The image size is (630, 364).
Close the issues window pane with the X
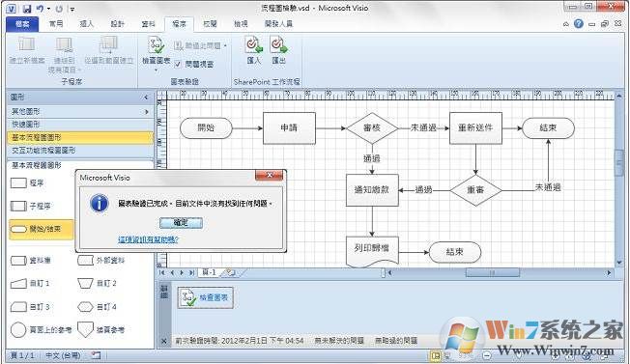tap(163, 341)
